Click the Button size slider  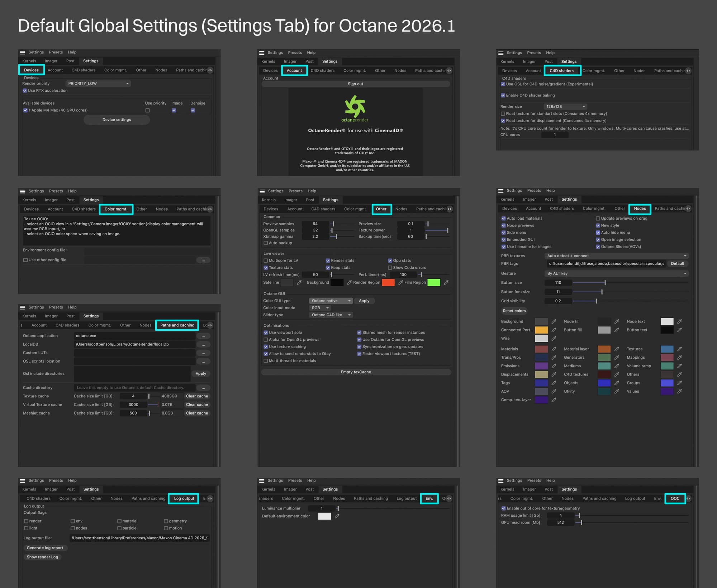point(630,283)
